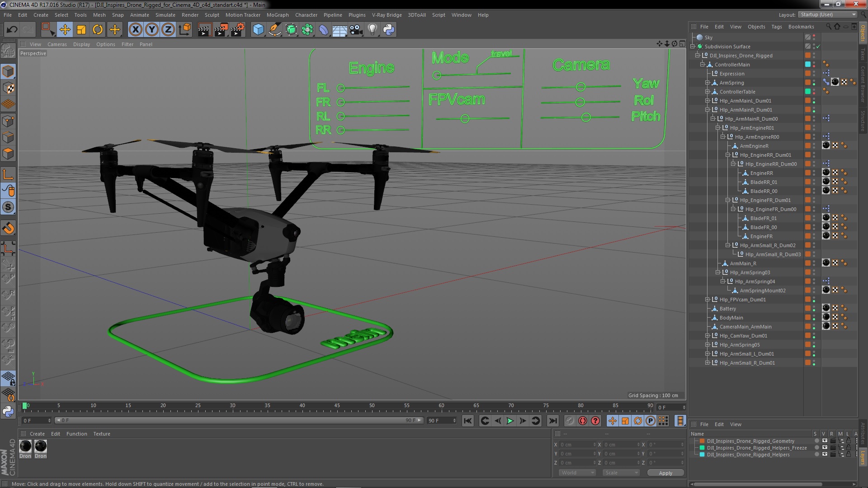The width and height of the screenshot is (868, 488).
Task: Open viewport Cameras menu
Action: click(x=57, y=44)
